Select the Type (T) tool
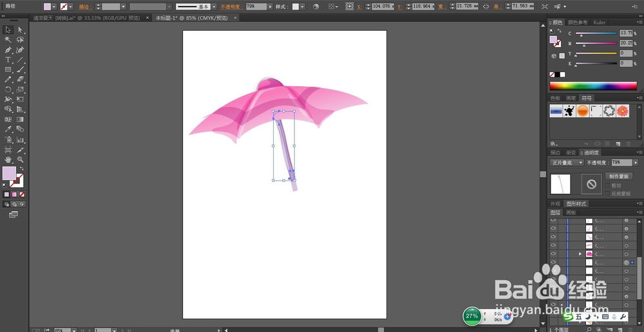This screenshot has height=332, width=644. (x=8, y=59)
